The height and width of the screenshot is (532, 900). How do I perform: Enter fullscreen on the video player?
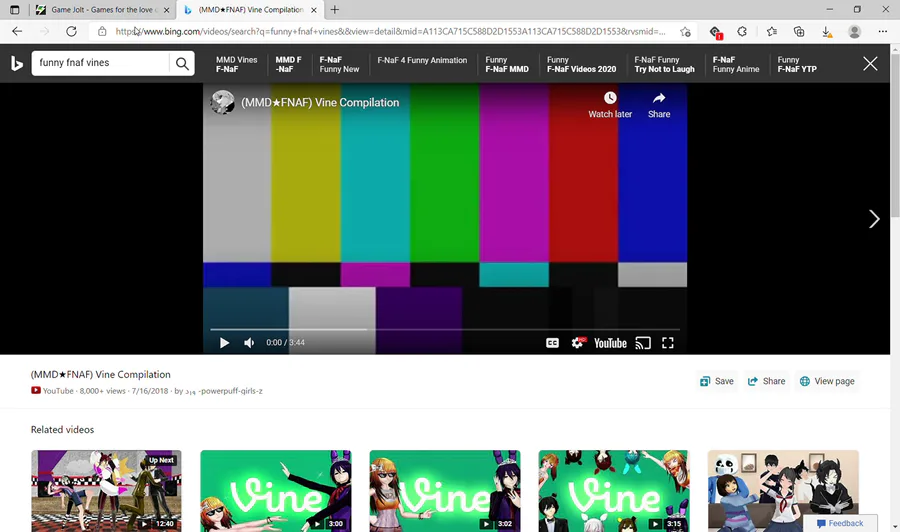coord(668,343)
